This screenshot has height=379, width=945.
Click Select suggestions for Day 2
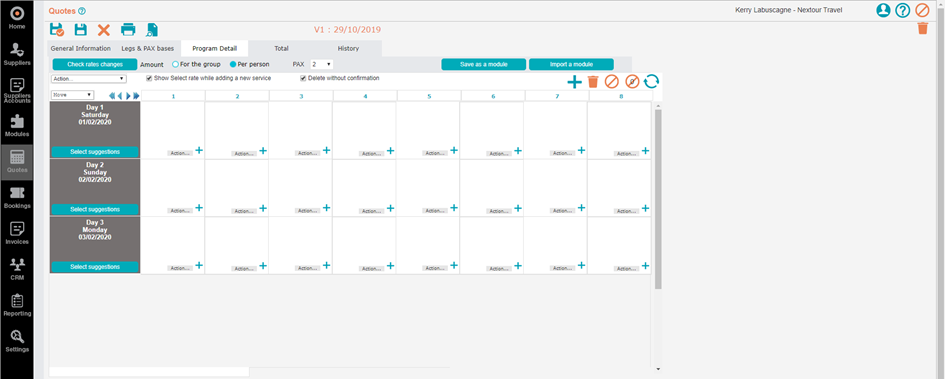point(95,209)
